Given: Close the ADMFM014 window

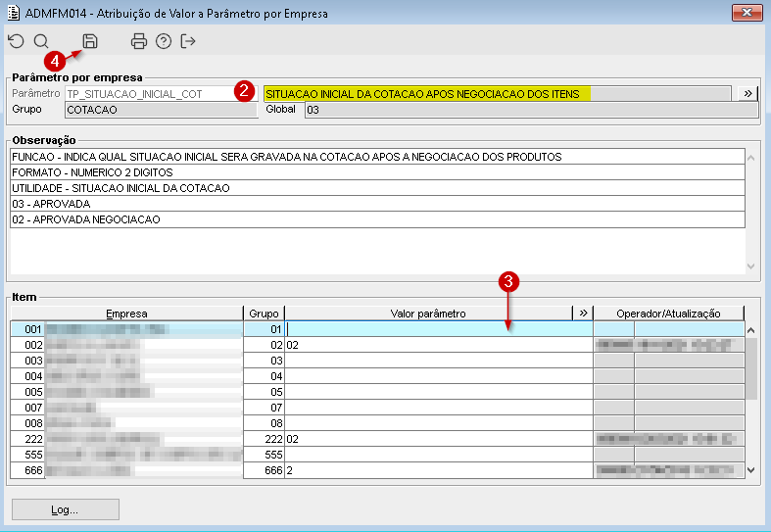Looking at the screenshot, I should 747,13.
